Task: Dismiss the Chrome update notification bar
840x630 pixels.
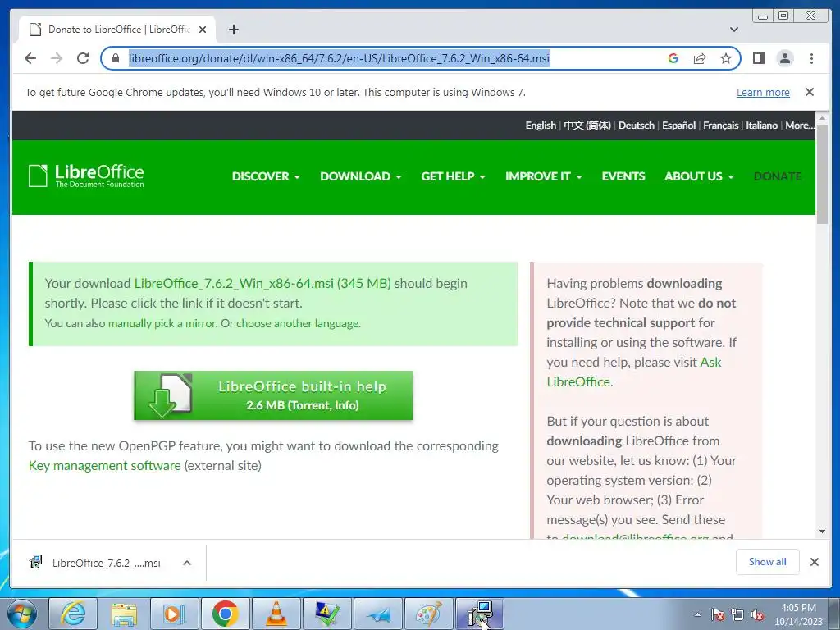Action: 810,92
